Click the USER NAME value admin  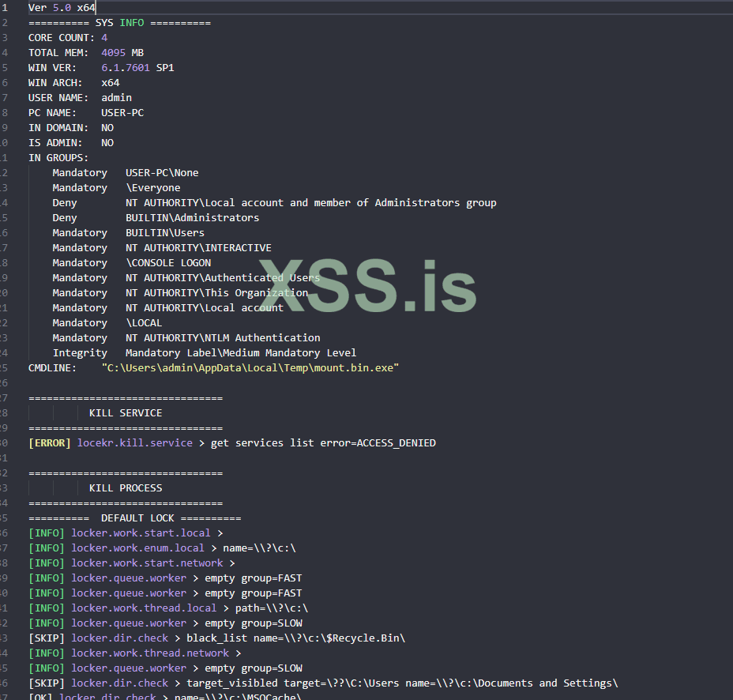tap(116, 98)
